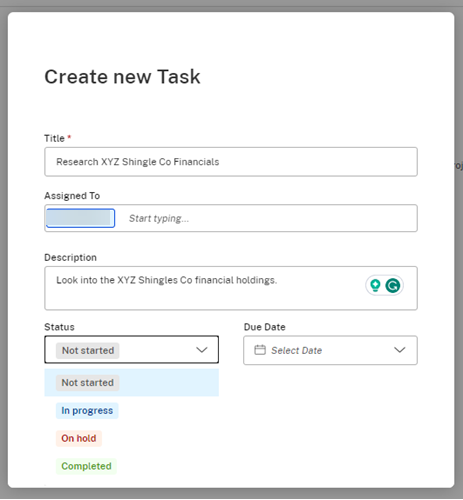Screen dimensions: 463x500
Task: Click the Create new Task heading
Action: click(122, 77)
